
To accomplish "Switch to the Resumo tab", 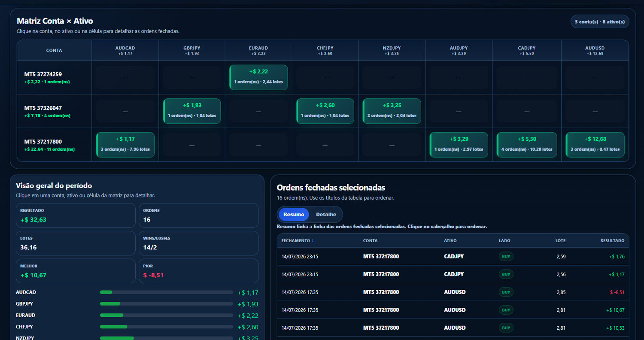I will (294, 214).
